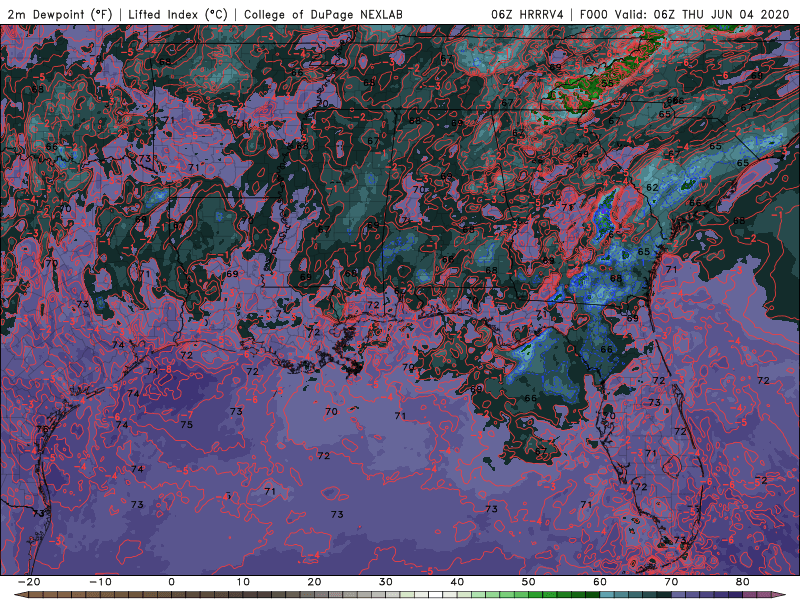This screenshot has width=800, height=600.
Task: Click the left arrow end of the color bar
Action: point(20,595)
